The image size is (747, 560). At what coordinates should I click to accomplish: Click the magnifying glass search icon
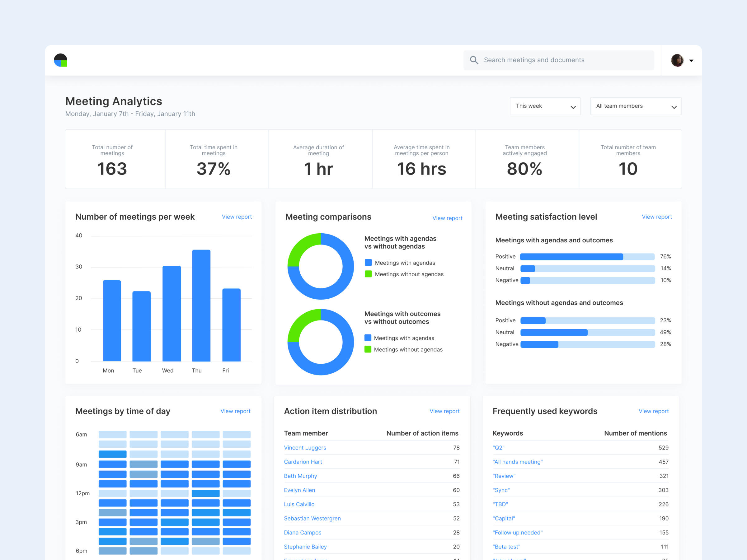pyautogui.click(x=474, y=60)
